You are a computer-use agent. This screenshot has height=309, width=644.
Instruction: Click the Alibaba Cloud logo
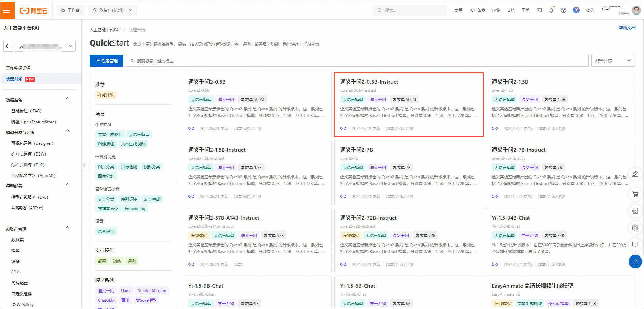coord(33,11)
